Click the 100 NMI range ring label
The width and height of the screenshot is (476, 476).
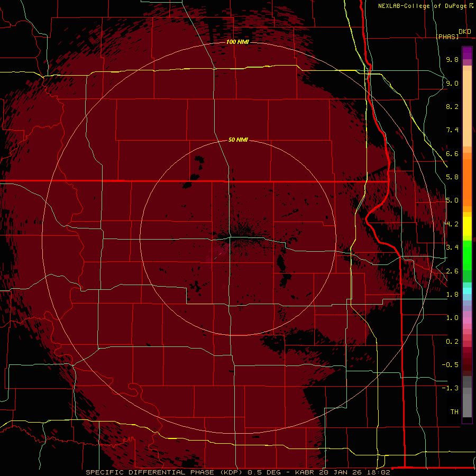click(237, 42)
